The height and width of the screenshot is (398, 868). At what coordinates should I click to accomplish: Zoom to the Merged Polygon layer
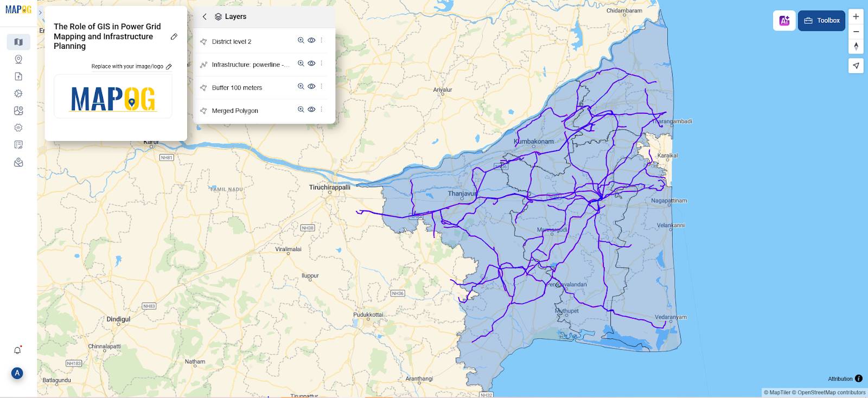coord(301,110)
